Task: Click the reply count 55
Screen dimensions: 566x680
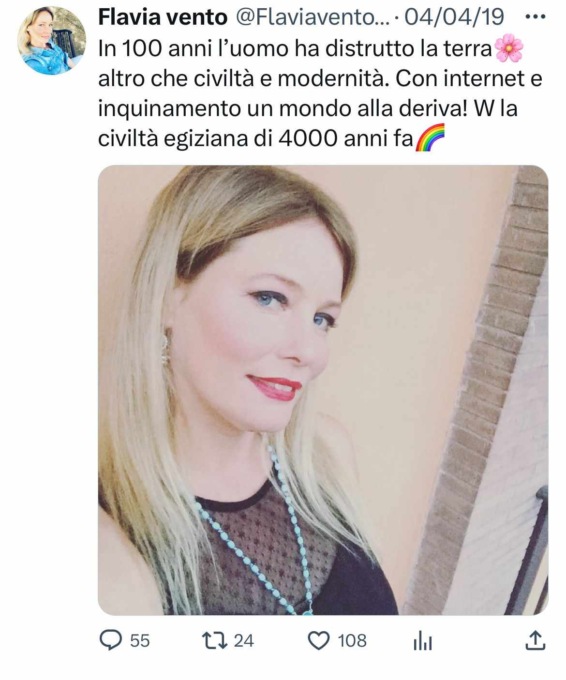Action: [x=140, y=641]
